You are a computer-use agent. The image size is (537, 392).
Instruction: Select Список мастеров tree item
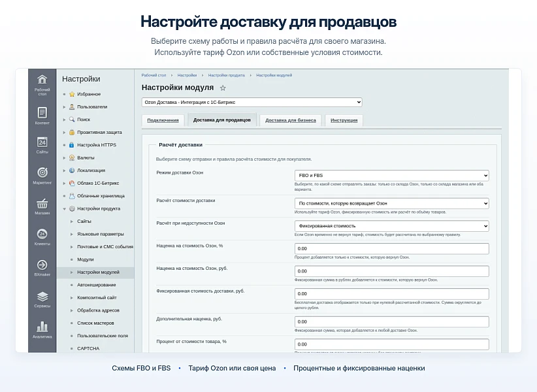point(95,323)
